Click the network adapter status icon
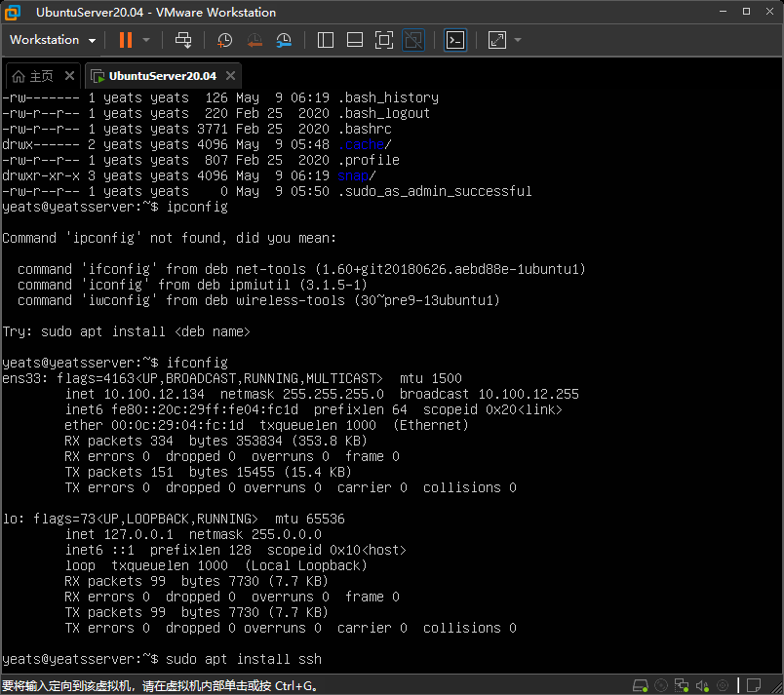 (682, 685)
